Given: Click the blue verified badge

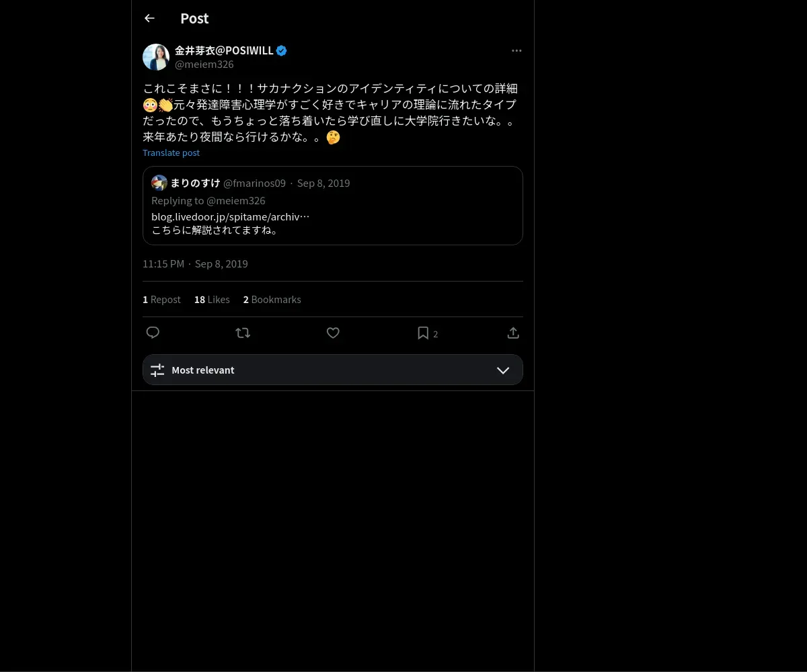Looking at the screenshot, I should tap(282, 50).
